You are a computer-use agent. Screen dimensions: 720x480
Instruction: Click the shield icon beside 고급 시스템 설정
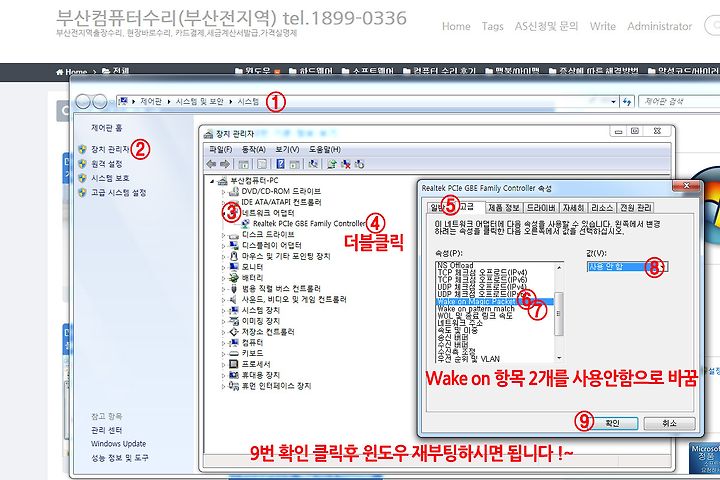tap(83, 192)
